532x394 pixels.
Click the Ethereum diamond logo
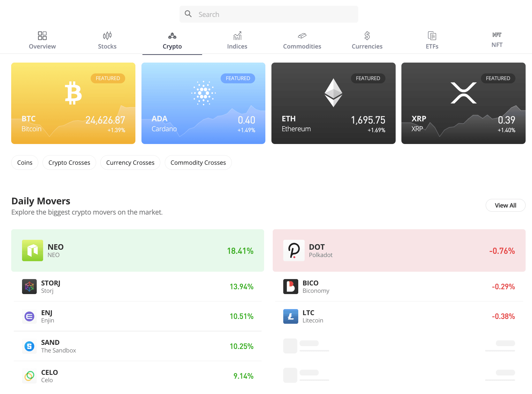coord(333,93)
